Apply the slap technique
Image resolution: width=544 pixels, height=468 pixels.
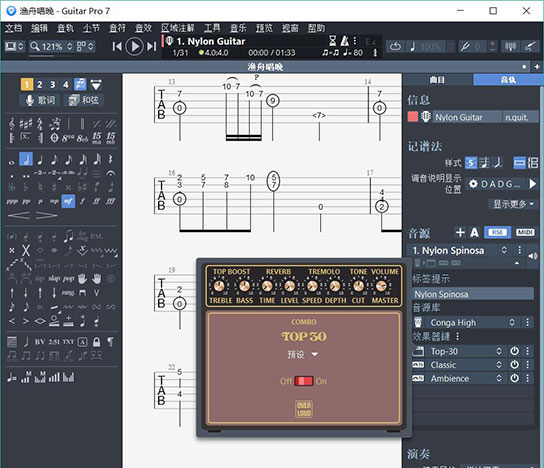coord(54,278)
